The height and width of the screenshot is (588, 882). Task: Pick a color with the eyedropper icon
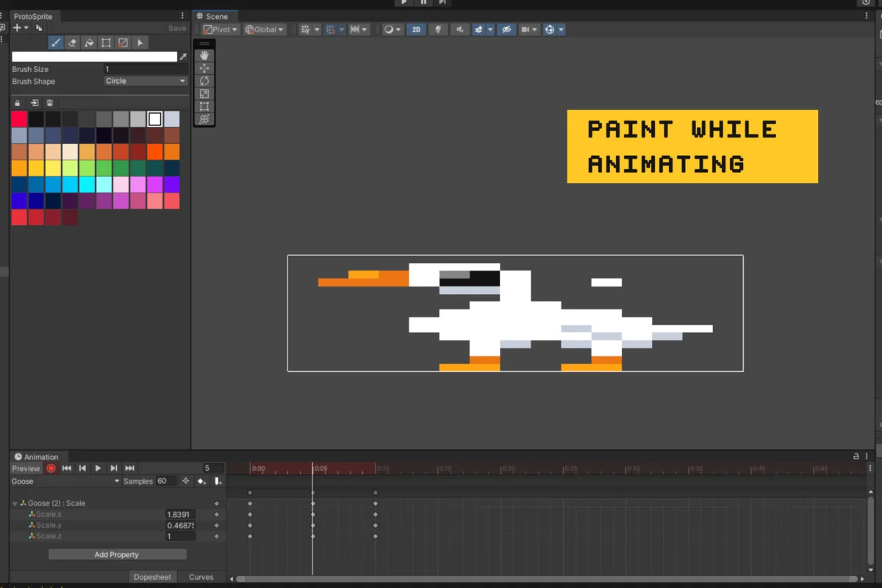click(184, 57)
